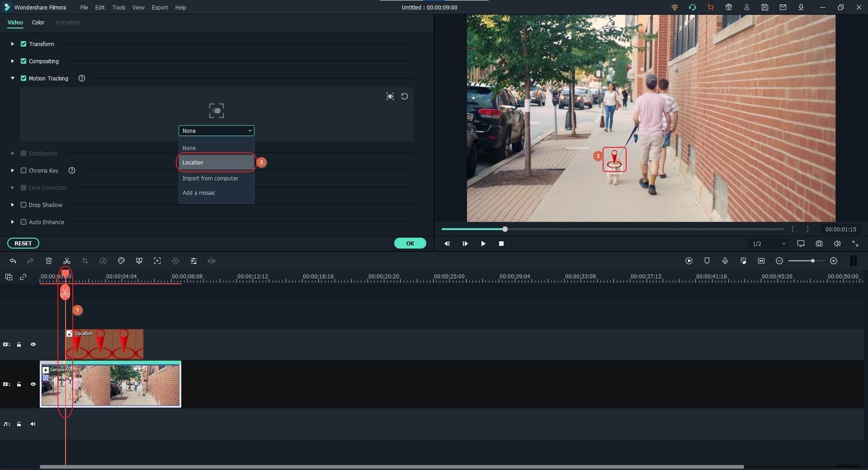The height and width of the screenshot is (470, 868).
Task: Hide the video track with the eye toggle
Action: 33,384
